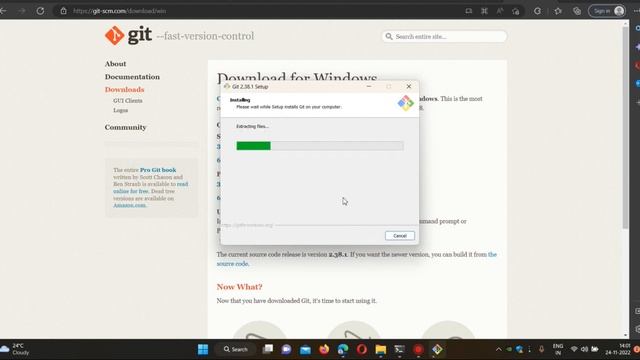This screenshot has width=640, height=360.
Task: Click the weather widget showing 24°C
Action: [x=15, y=349]
